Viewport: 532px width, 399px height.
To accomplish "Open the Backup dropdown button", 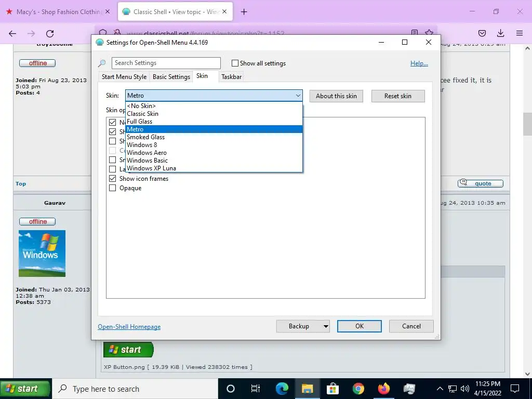I will (x=303, y=326).
